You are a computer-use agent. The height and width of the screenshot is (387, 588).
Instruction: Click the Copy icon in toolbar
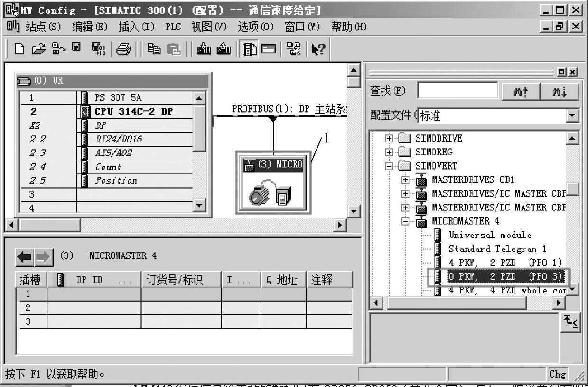click(x=154, y=49)
